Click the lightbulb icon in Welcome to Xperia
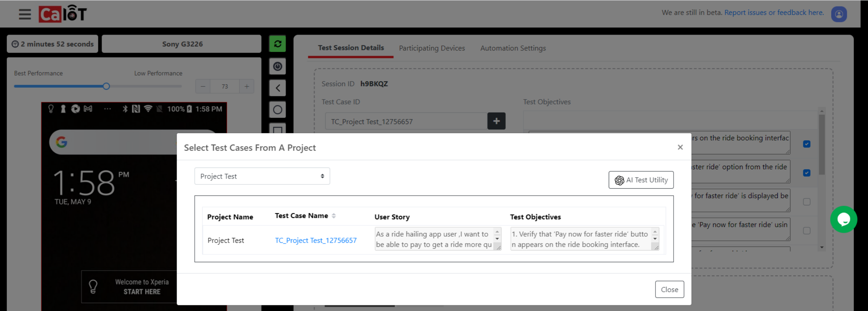This screenshot has height=311, width=868. click(x=93, y=287)
